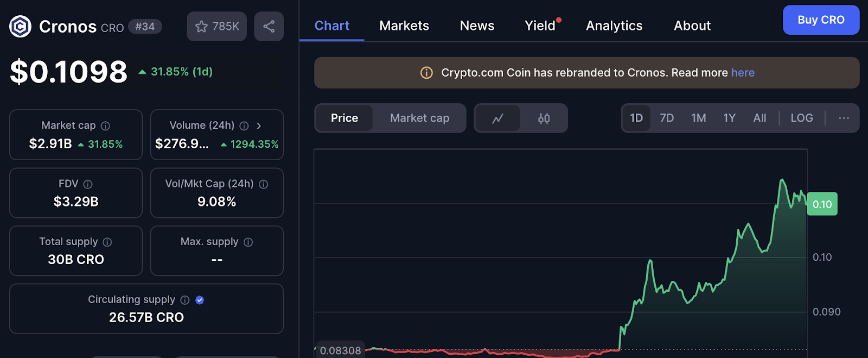Select the 7D time range
Viewport: 868px width, 358px height.
pyautogui.click(x=666, y=118)
